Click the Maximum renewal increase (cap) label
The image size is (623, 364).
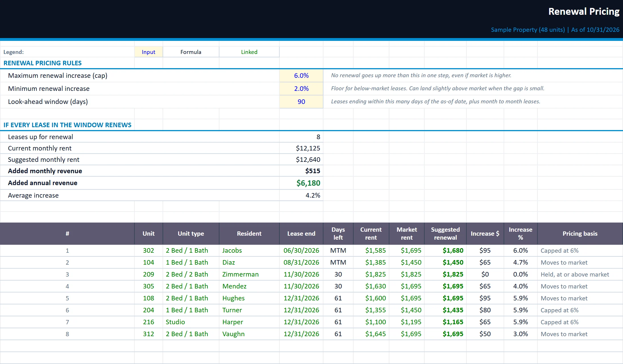click(x=58, y=76)
